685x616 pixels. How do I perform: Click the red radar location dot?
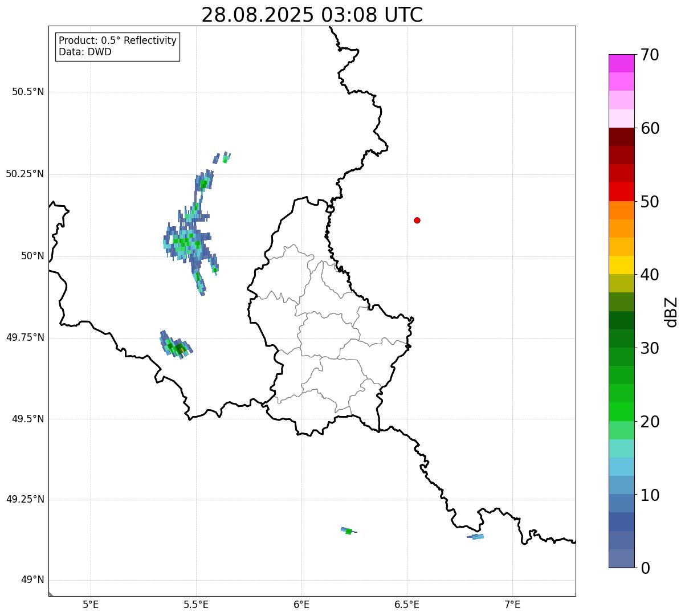pos(417,220)
